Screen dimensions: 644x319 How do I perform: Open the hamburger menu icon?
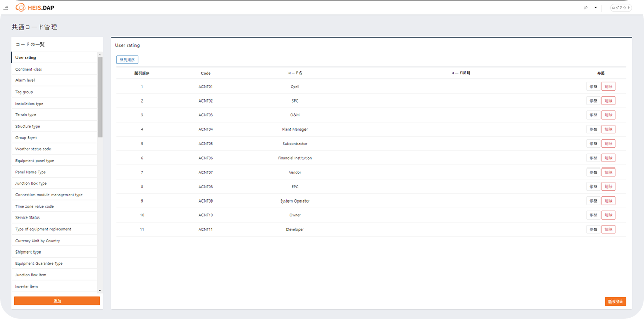tap(6, 8)
